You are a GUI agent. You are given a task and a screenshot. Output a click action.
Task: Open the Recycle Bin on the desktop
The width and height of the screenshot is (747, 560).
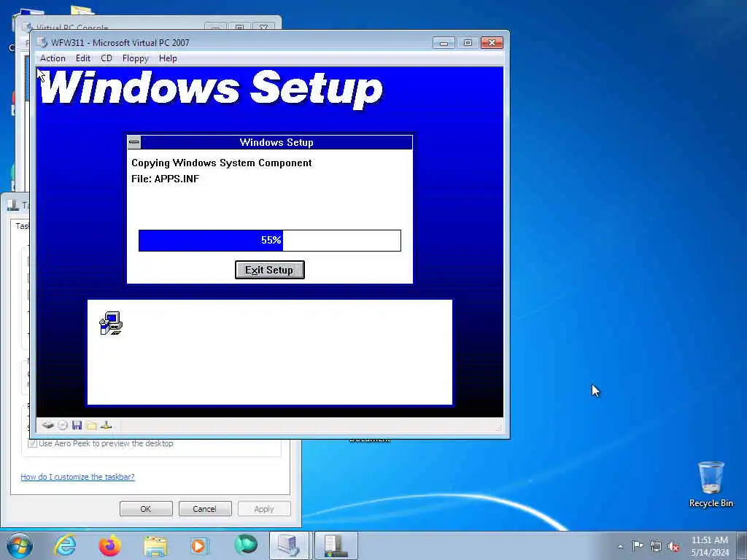711,484
